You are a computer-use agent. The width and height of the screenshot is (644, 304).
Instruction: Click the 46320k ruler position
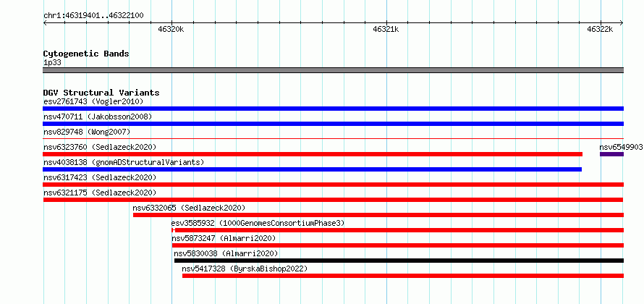coord(171,29)
